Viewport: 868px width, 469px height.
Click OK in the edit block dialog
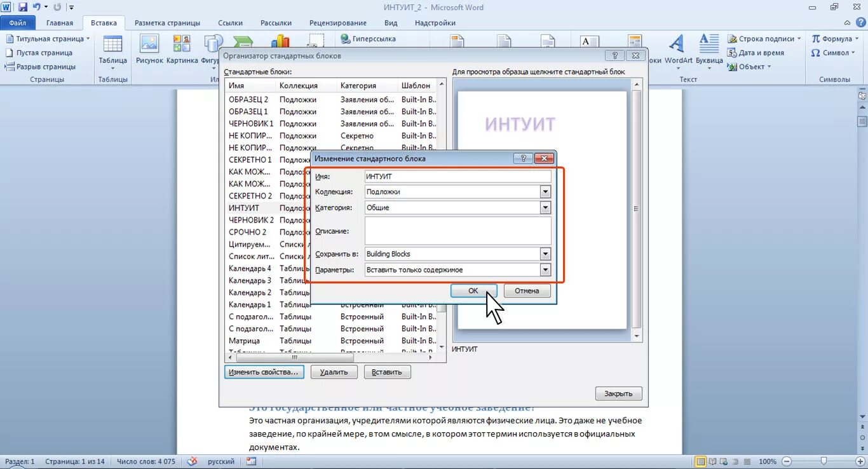[x=473, y=290]
